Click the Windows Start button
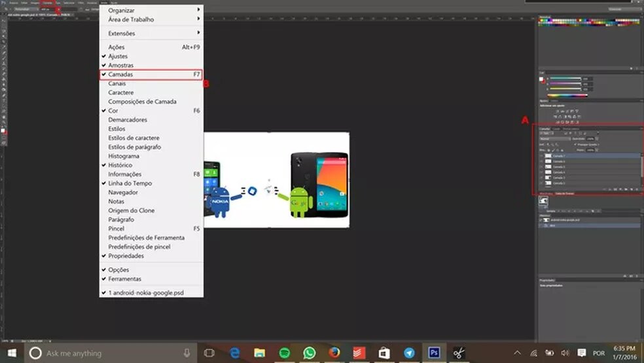Image resolution: width=644 pixels, height=363 pixels. (12, 353)
